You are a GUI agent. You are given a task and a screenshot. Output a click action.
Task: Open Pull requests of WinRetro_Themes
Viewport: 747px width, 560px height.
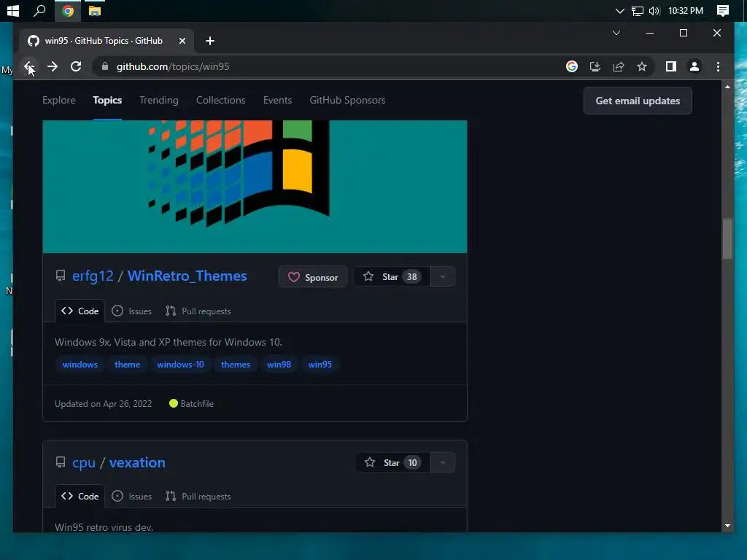point(198,311)
